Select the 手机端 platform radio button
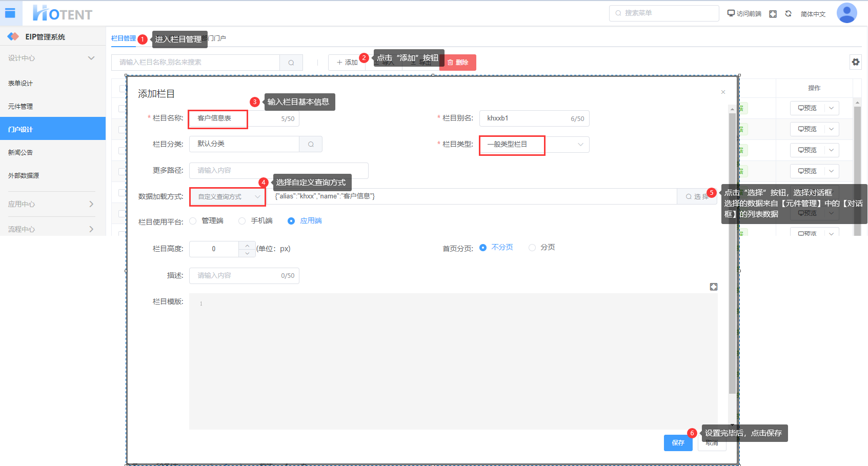Image resolution: width=868 pixels, height=466 pixels. click(x=242, y=221)
